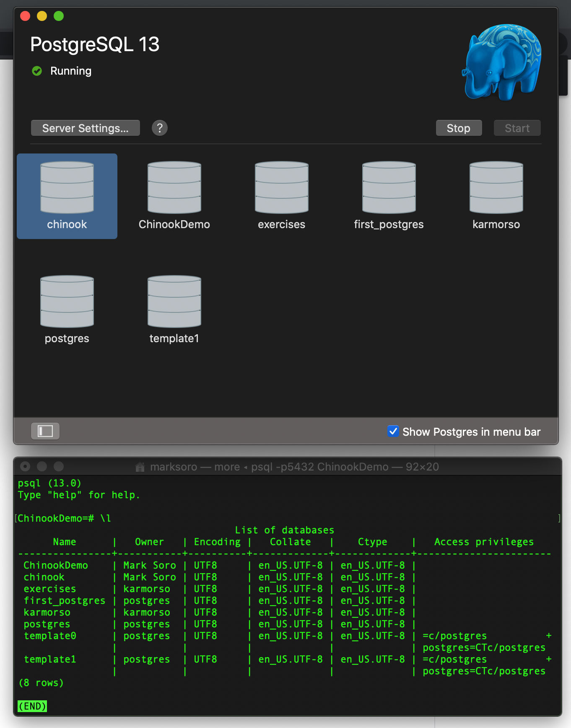Click exercises name in terminal database list
The height and width of the screenshot is (728, 571).
[50, 589]
